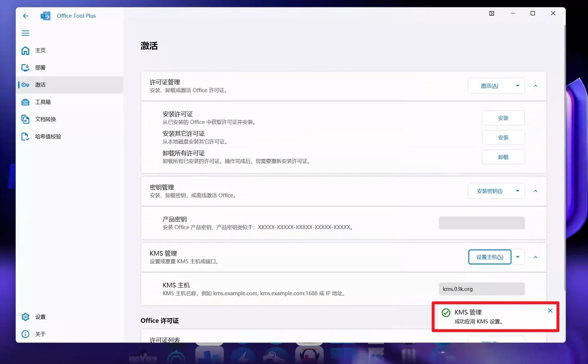This screenshot has width=588, height=364.
Task: Collapse the 许可证管理 section
Action: (536, 86)
